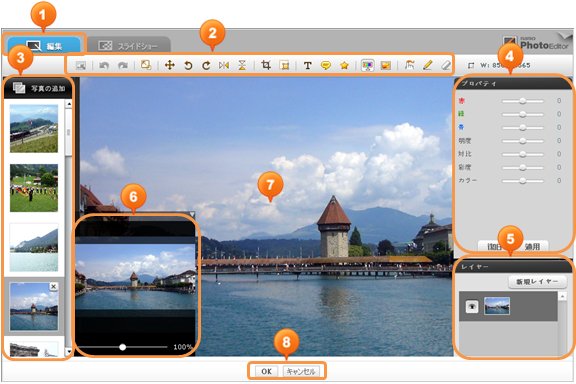Select the Crop tool
576x384 pixels.
266,65
